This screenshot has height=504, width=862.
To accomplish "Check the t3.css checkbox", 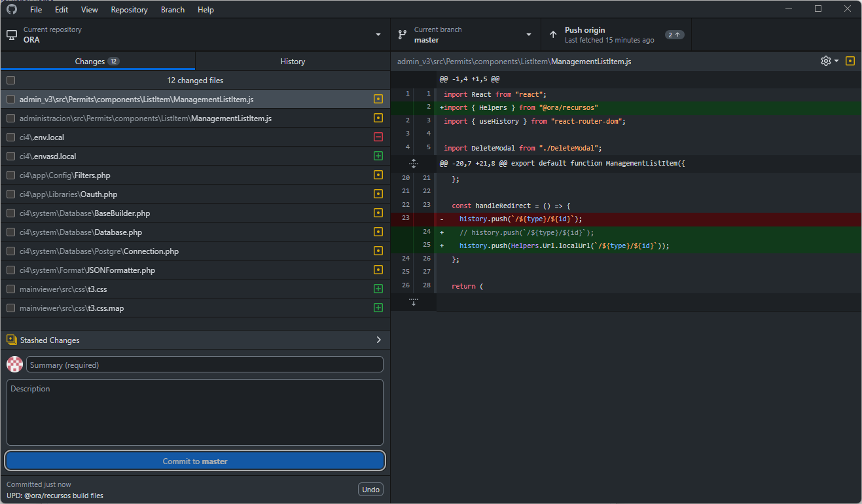I will [x=11, y=289].
